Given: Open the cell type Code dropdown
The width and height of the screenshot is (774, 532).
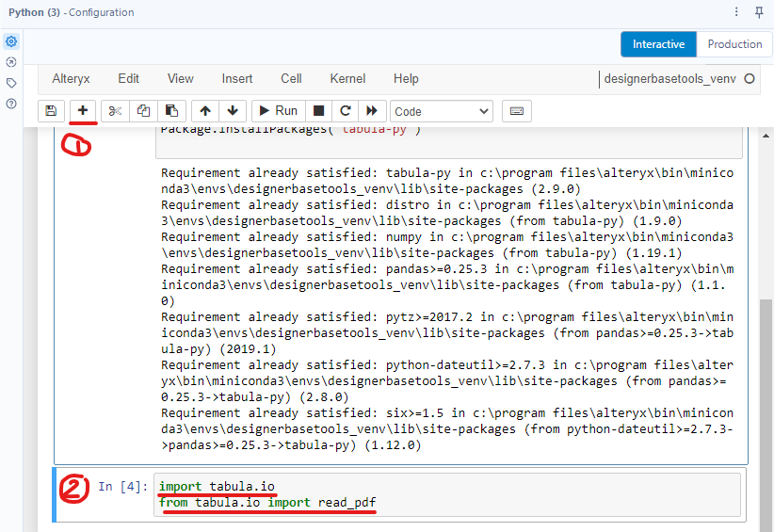Looking at the screenshot, I should [x=441, y=111].
